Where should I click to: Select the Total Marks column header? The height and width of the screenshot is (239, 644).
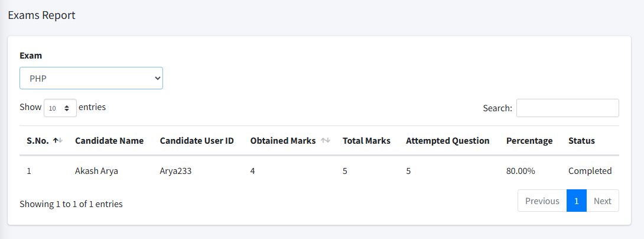point(366,141)
